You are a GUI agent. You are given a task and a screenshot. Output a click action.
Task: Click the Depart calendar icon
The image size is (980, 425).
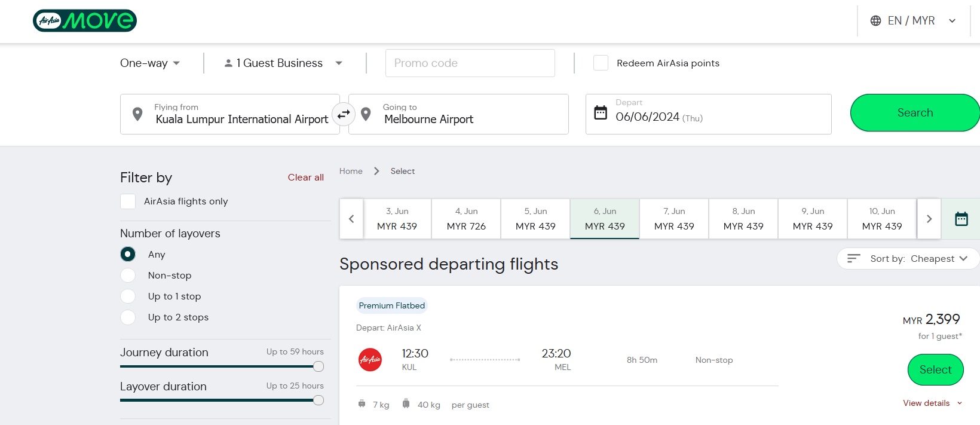[601, 112]
